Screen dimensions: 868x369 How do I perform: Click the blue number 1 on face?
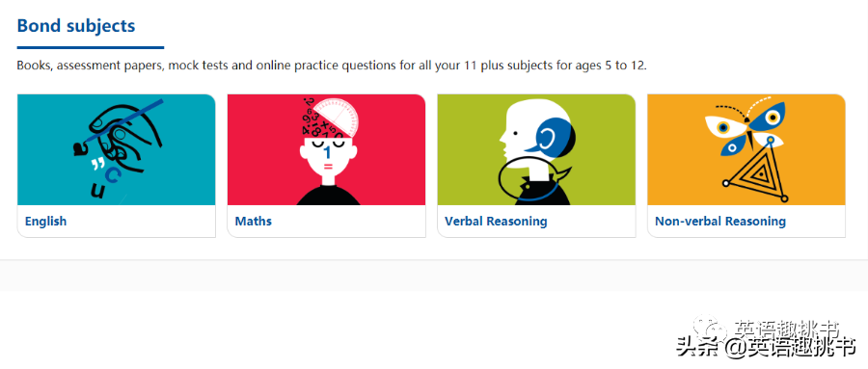[x=327, y=151]
